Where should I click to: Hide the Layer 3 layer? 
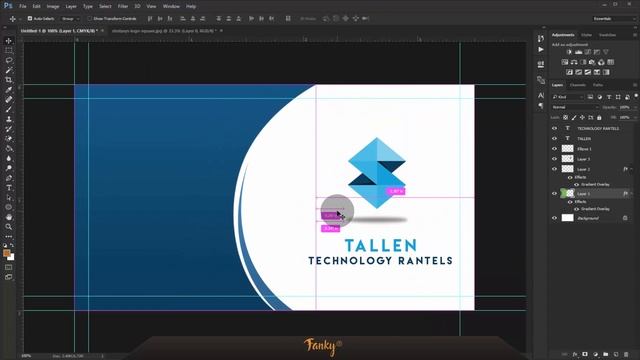[x=554, y=159]
